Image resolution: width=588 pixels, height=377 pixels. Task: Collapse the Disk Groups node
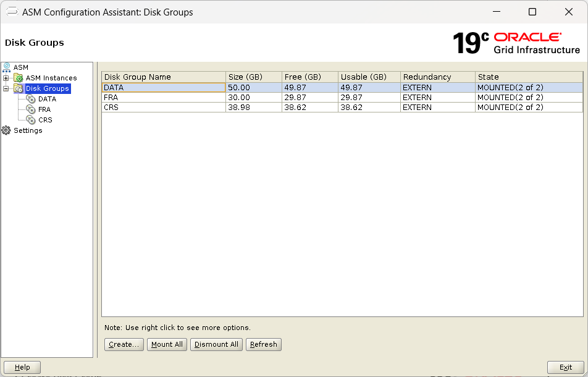click(6, 88)
